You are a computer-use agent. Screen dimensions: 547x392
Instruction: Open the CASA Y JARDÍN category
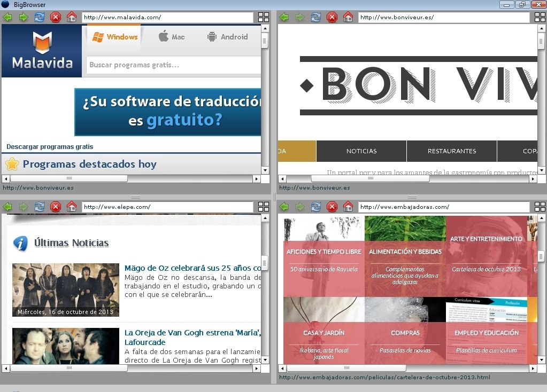(x=323, y=333)
